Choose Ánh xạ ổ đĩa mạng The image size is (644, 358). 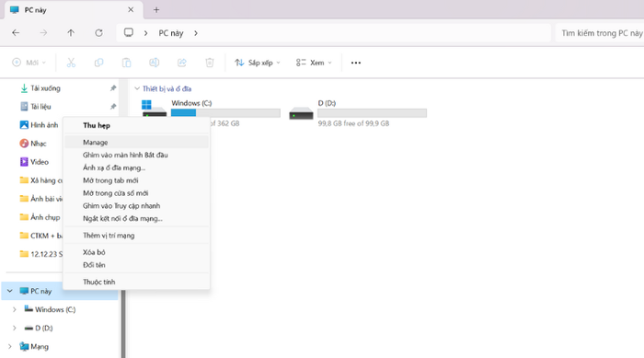click(136, 167)
